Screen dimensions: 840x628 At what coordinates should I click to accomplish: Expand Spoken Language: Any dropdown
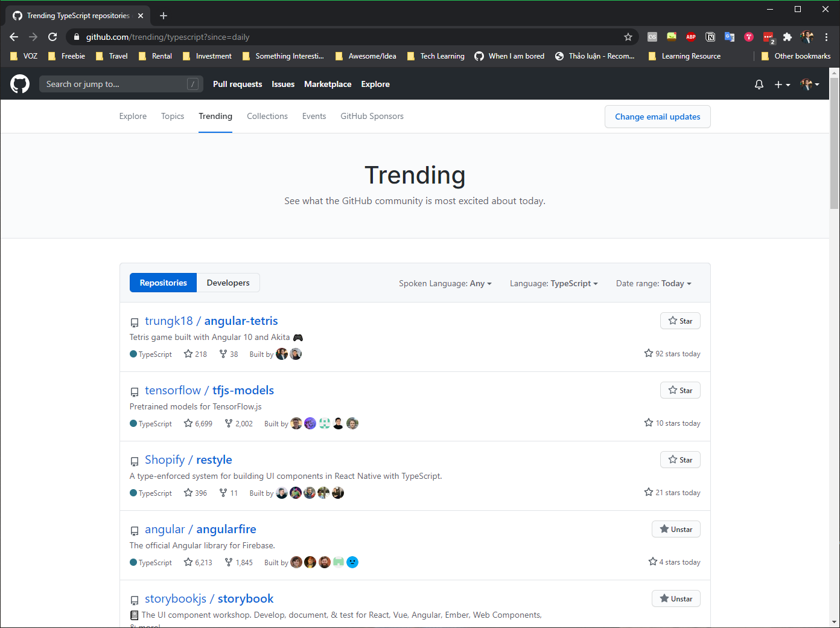(445, 283)
